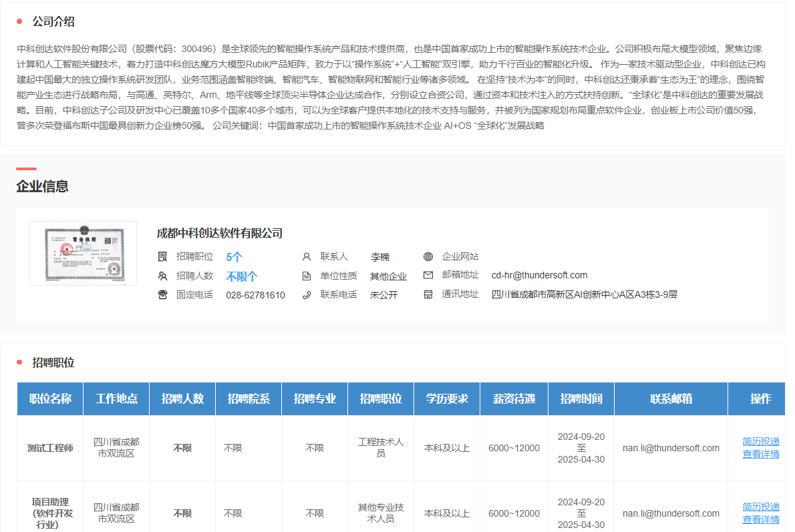Click the 学历要求 column header
The image size is (795, 532).
[447, 398]
